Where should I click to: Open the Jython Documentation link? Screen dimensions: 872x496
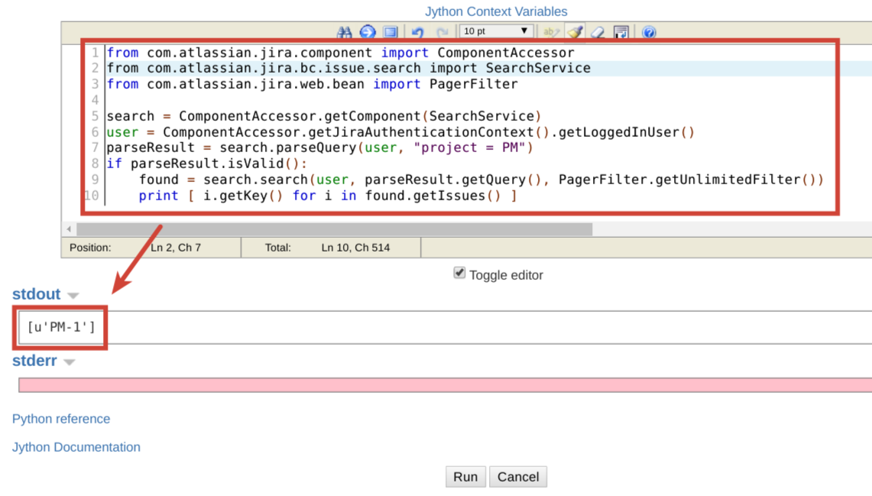(x=76, y=447)
